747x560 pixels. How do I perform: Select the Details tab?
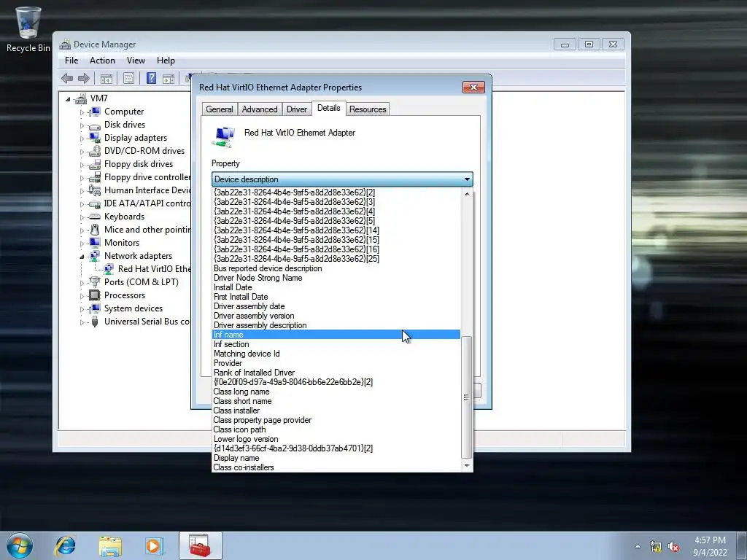coord(329,108)
